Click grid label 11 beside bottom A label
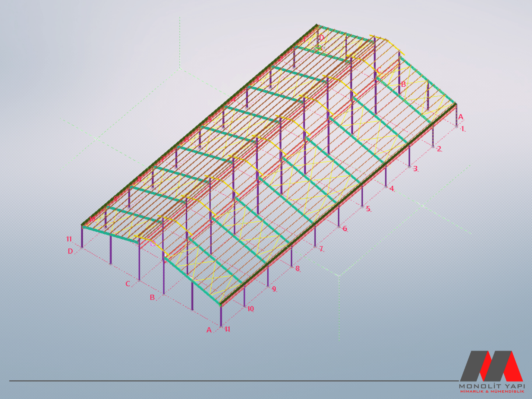Image resolution: width=532 pixels, height=399 pixels. pyautogui.click(x=227, y=329)
